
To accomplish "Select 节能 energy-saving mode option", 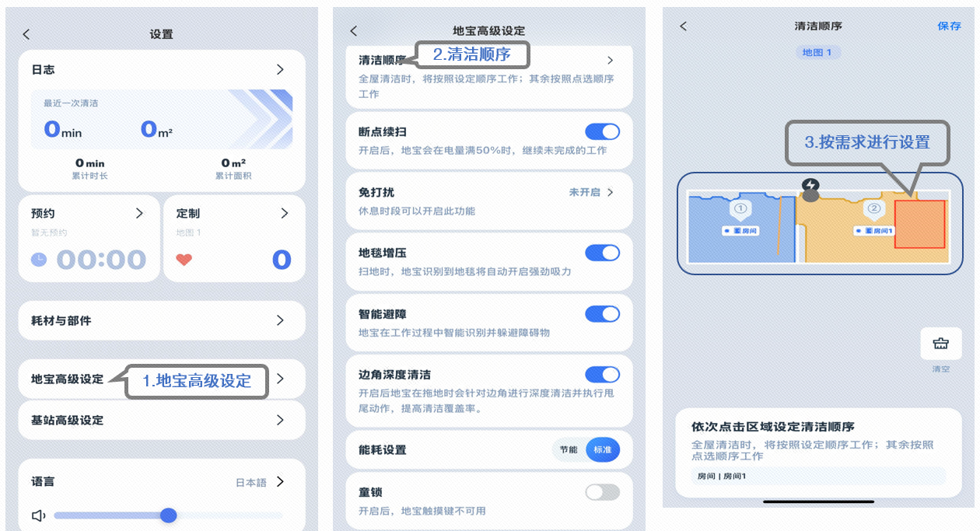I will pyautogui.click(x=569, y=450).
